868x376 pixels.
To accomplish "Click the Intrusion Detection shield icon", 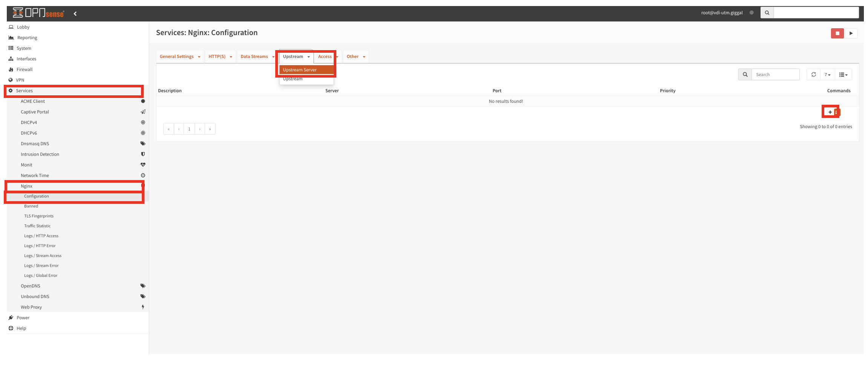I will coord(143,154).
